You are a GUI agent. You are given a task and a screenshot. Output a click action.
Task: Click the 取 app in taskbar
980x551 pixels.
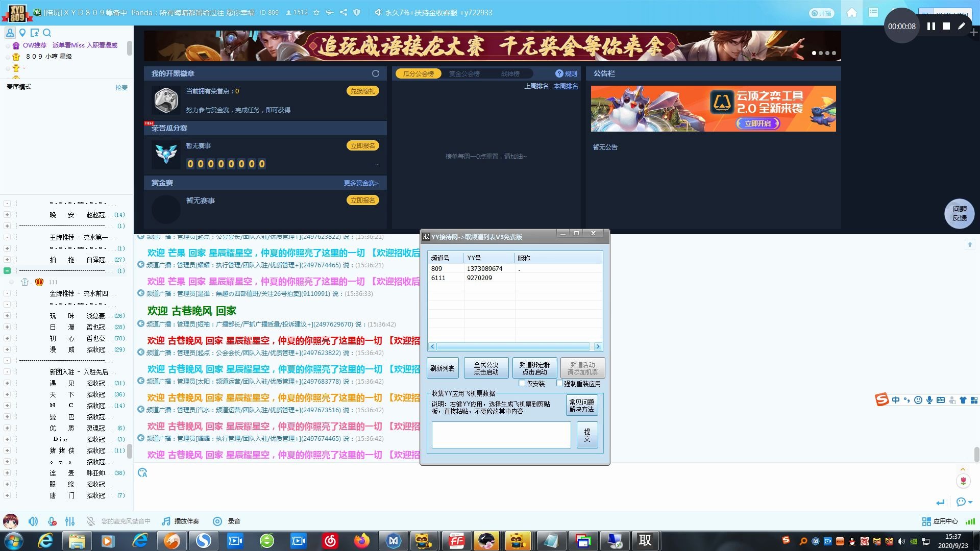(645, 540)
